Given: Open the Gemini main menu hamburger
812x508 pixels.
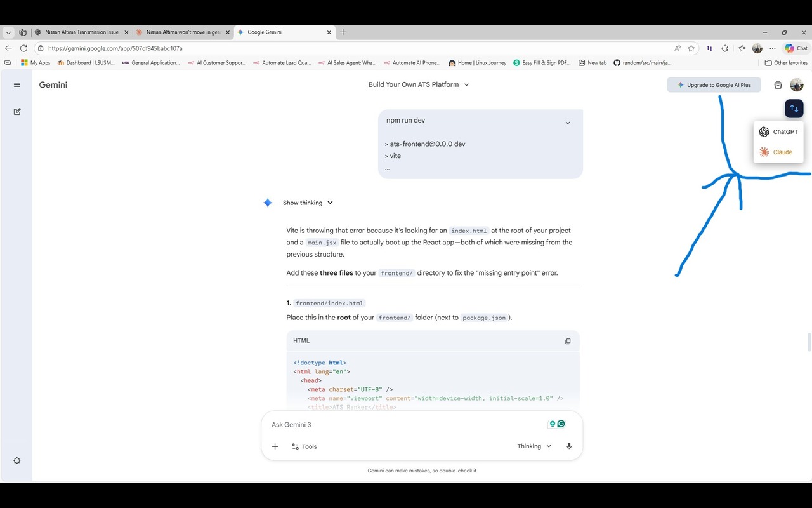Looking at the screenshot, I should click(x=17, y=84).
